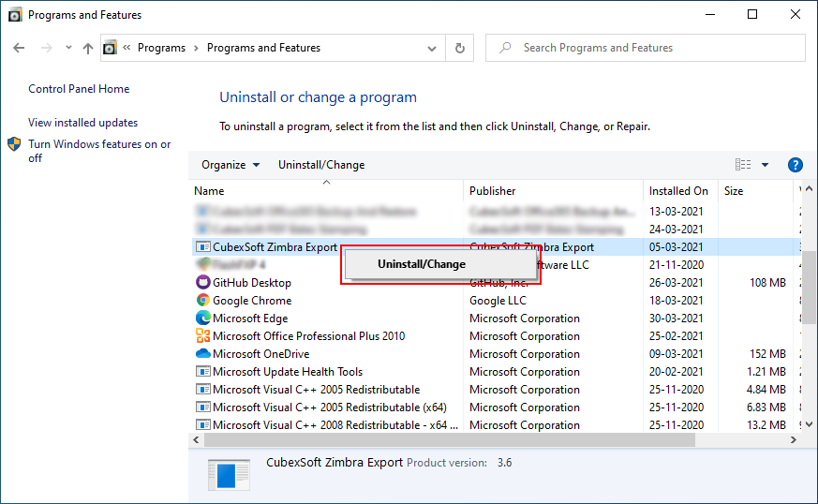The image size is (818, 504).
Task: Select the Microsoft Edge icon
Action: pyautogui.click(x=203, y=318)
